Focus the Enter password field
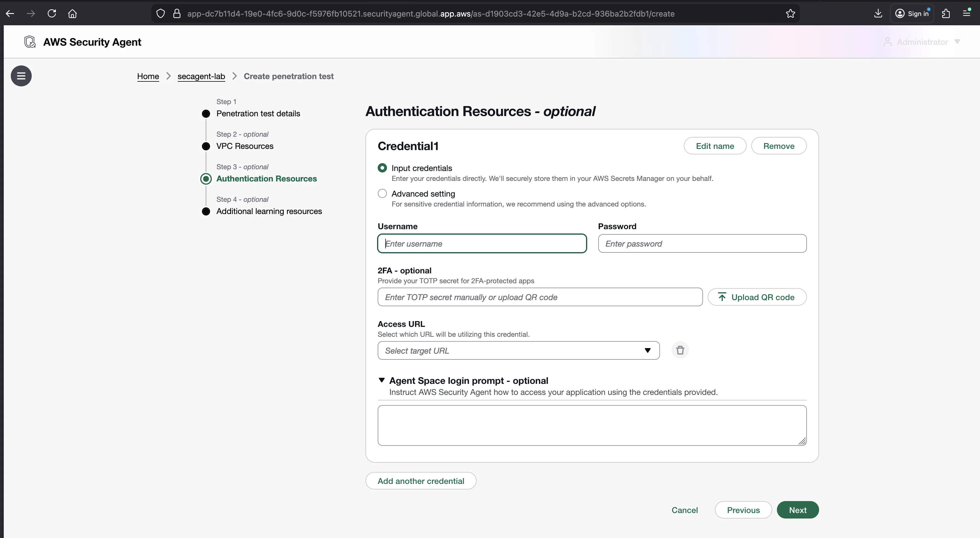 (702, 243)
